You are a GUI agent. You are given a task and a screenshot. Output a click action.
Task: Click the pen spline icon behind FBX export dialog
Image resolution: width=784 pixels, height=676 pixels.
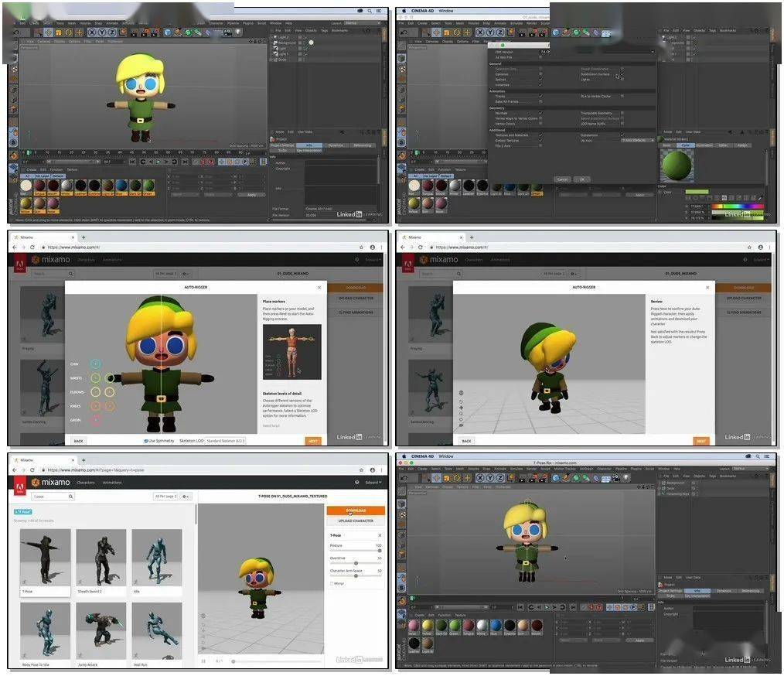565,32
